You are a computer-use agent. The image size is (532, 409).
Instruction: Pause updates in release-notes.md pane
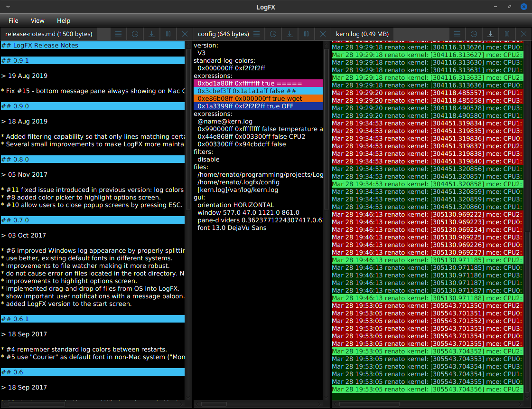tap(168, 34)
